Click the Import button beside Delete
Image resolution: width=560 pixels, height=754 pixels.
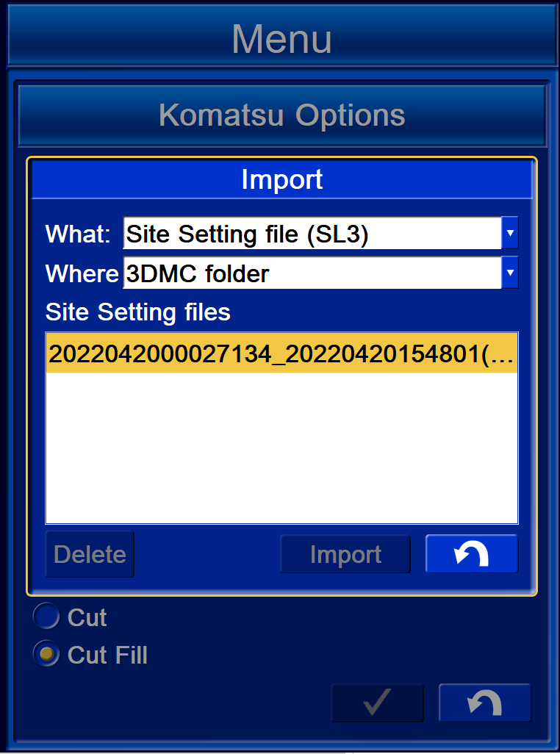coord(345,554)
